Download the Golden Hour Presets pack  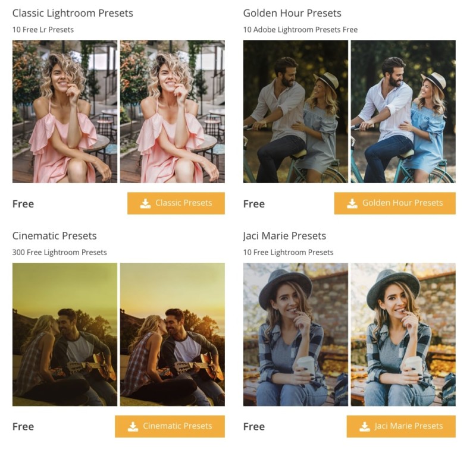tap(394, 203)
